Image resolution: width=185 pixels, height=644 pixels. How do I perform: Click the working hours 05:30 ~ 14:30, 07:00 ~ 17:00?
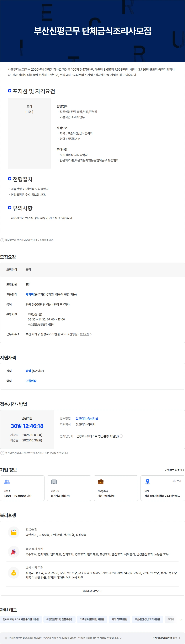(x=46, y=319)
